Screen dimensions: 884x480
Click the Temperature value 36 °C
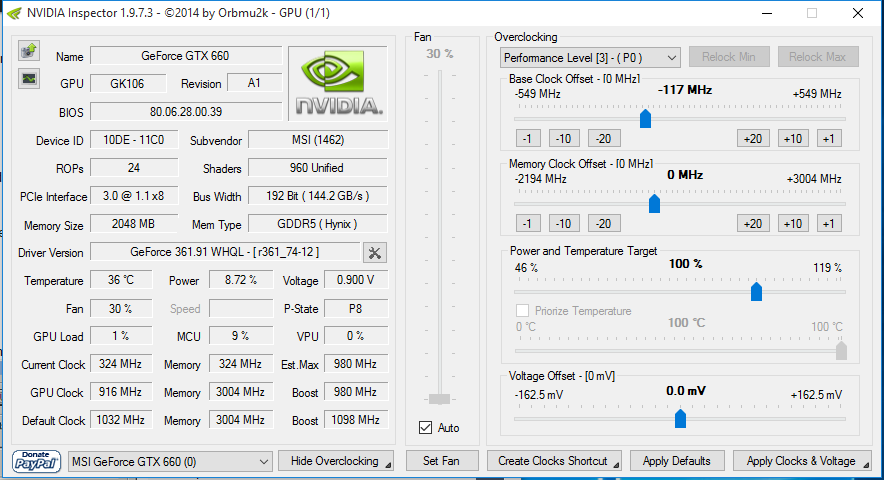[x=121, y=280]
